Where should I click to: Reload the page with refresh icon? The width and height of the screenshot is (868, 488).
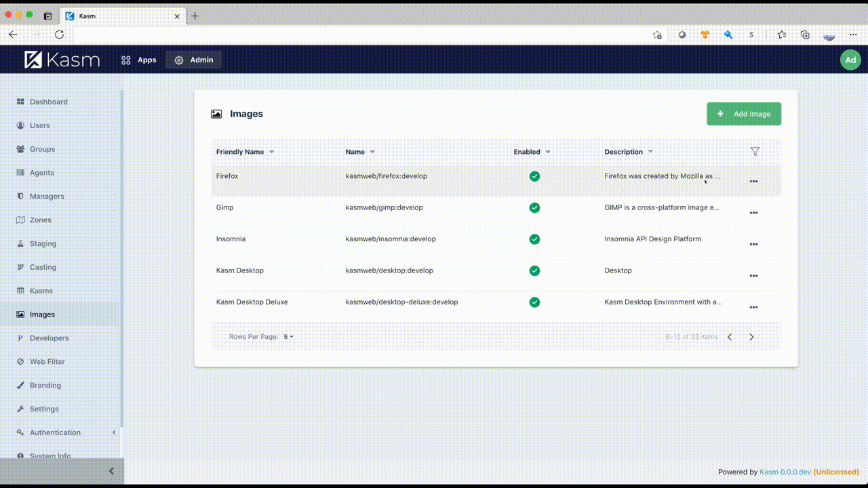[x=59, y=35]
